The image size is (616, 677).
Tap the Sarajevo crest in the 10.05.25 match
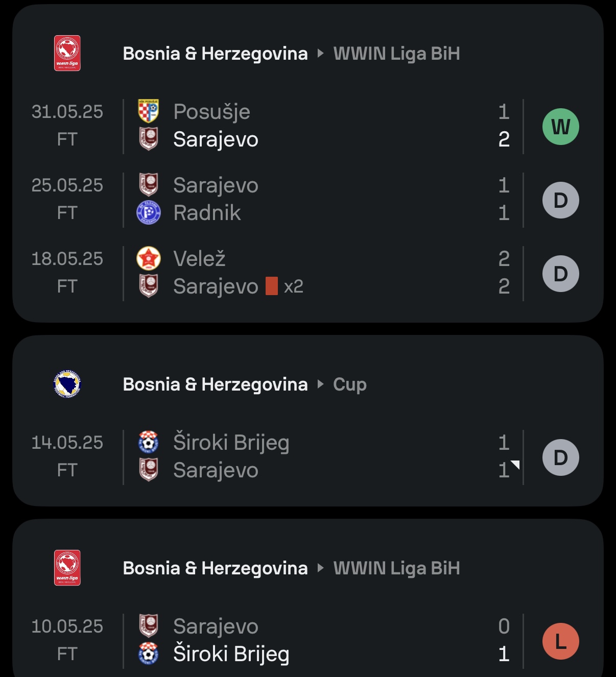[149, 626]
